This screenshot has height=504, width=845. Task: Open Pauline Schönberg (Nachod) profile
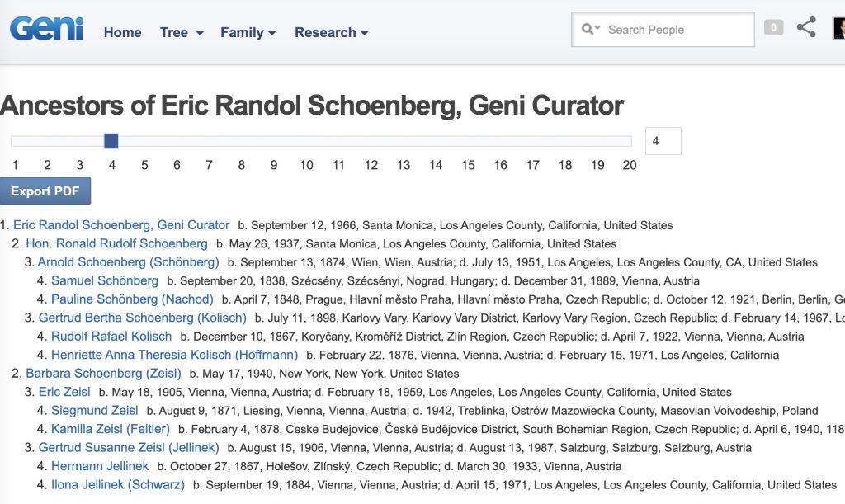[x=132, y=299]
